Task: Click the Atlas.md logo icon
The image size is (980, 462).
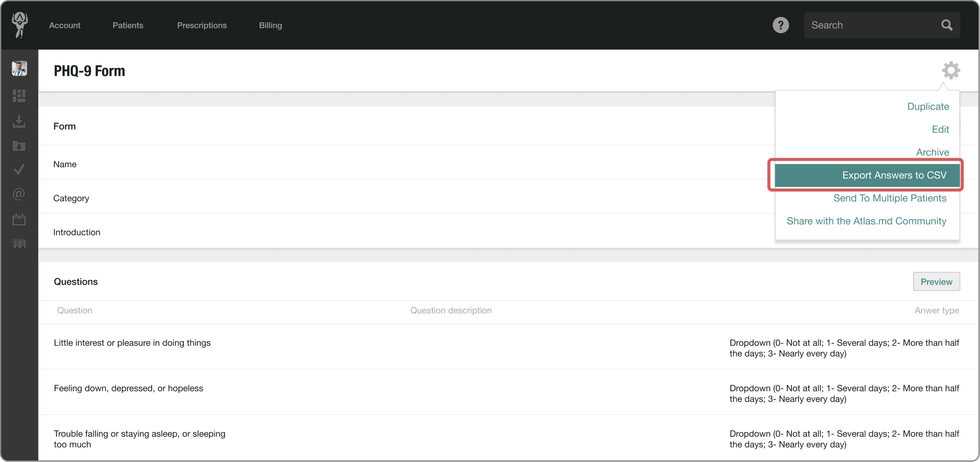Action: 19,25
